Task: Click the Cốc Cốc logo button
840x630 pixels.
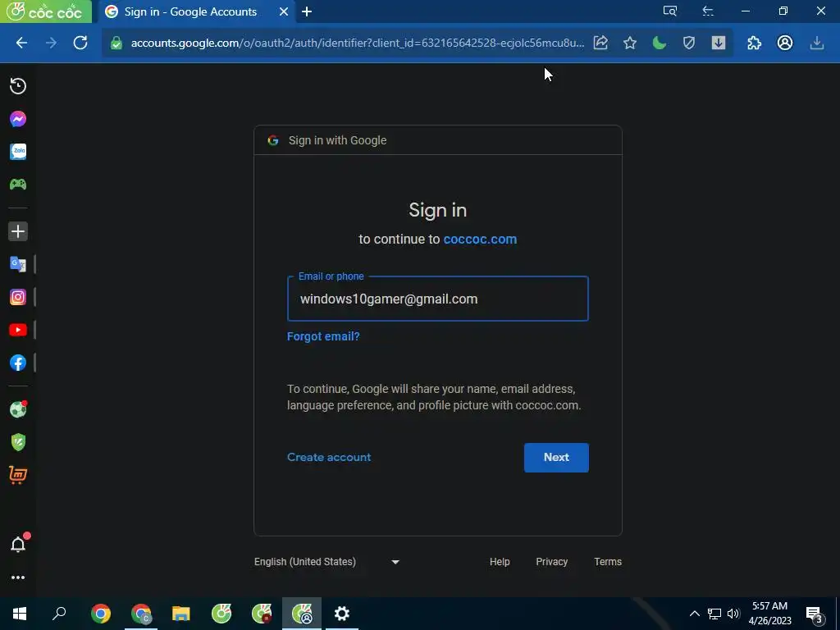Action: [46, 11]
